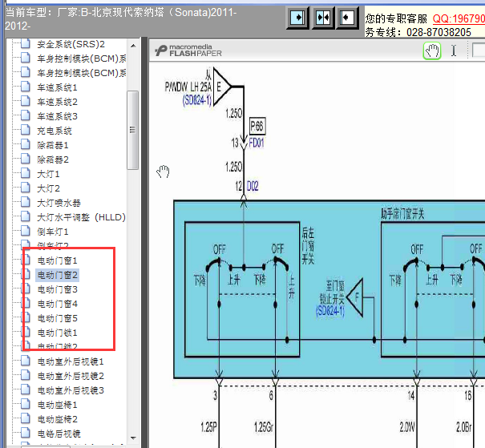Select 电动门窗5 in the tree
The width and height of the screenshot is (485, 448).
coord(57,318)
